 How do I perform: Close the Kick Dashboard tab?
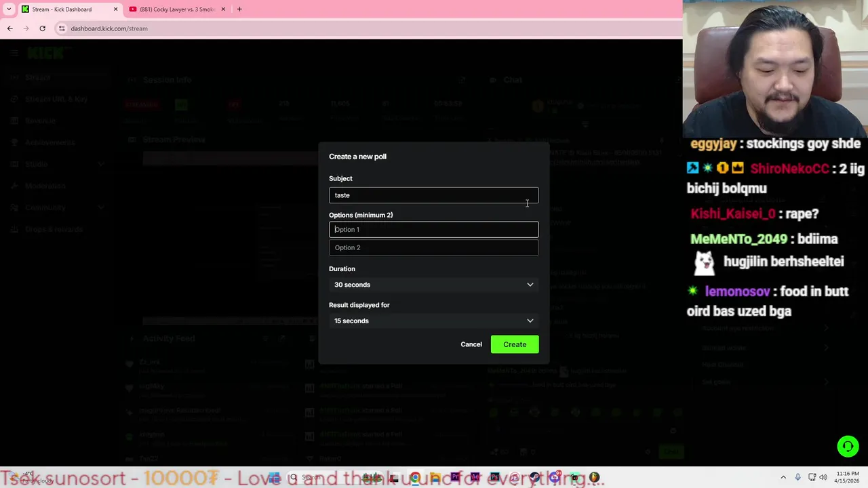click(x=115, y=9)
